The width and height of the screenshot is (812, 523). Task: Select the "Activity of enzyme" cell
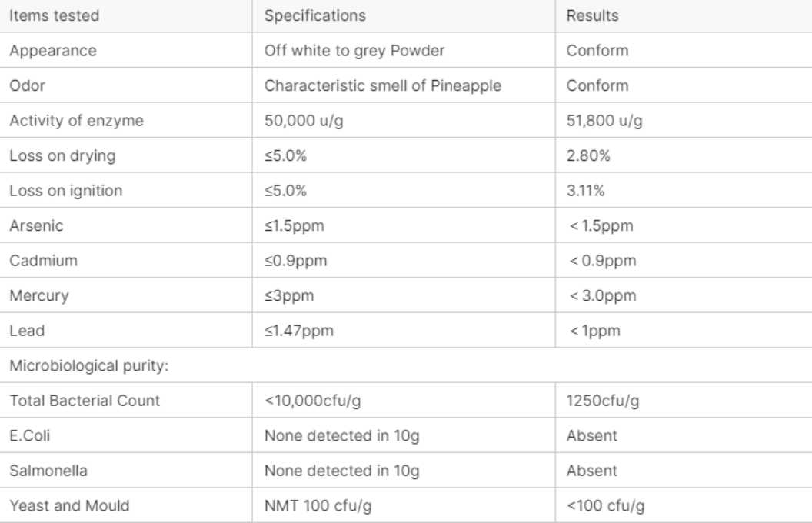click(x=76, y=121)
